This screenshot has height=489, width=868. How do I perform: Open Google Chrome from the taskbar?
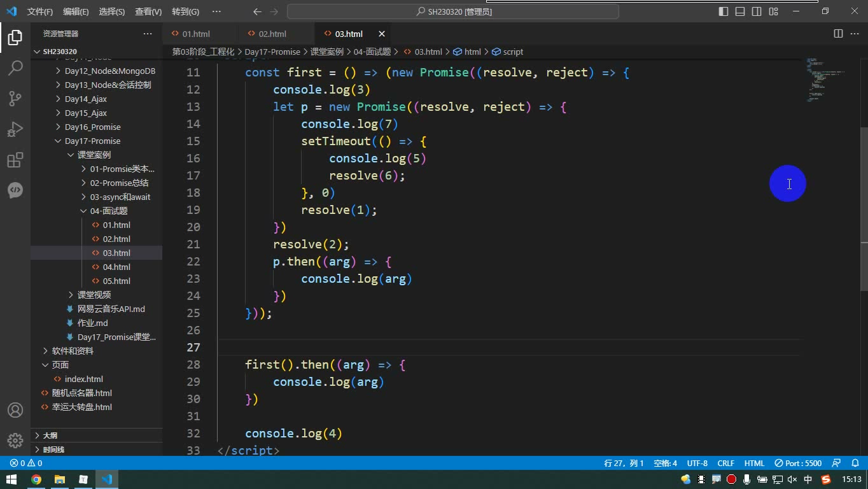pyautogui.click(x=36, y=479)
